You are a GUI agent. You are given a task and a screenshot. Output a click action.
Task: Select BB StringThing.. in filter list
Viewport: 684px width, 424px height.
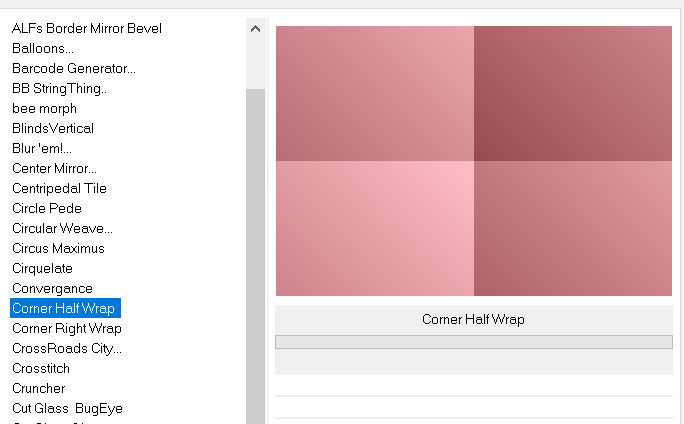[x=59, y=88]
